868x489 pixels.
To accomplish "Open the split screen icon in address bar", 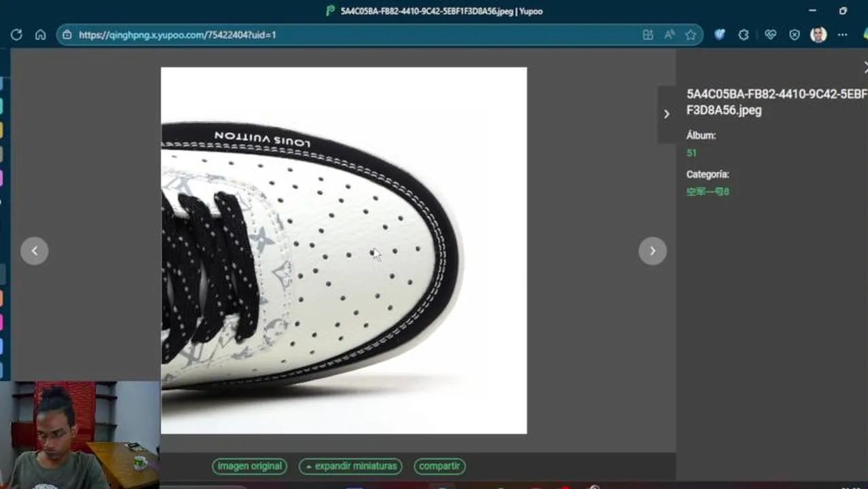I will 648,35.
